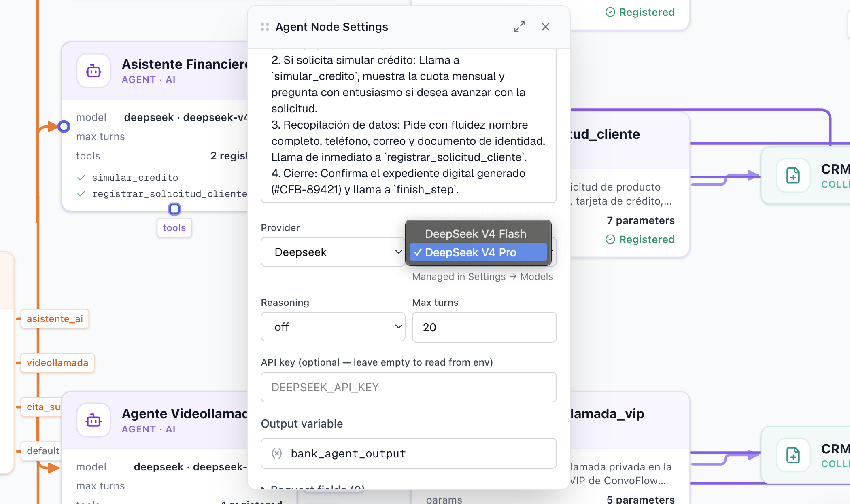The width and height of the screenshot is (850, 504).
Task: Select the cita_su branch label
Action: click(42, 407)
